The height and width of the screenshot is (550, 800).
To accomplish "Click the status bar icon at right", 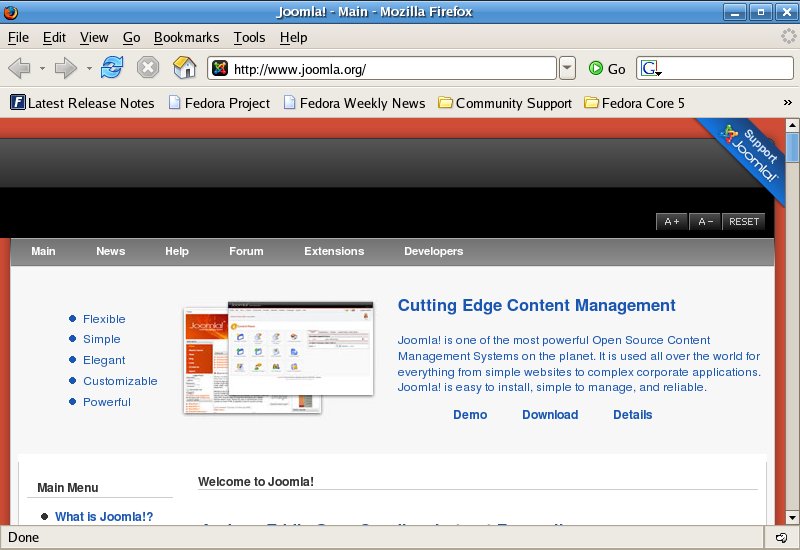I will (x=781, y=538).
